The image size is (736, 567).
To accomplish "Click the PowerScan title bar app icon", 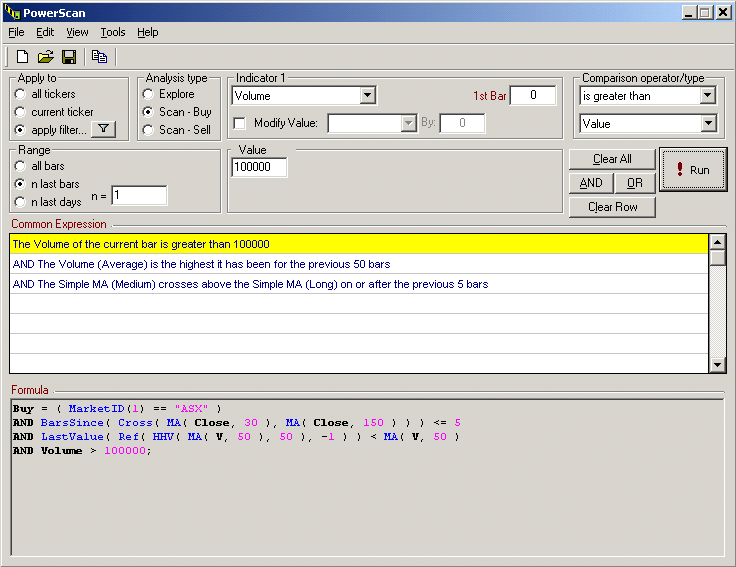I will pyautogui.click(x=13, y=12).
